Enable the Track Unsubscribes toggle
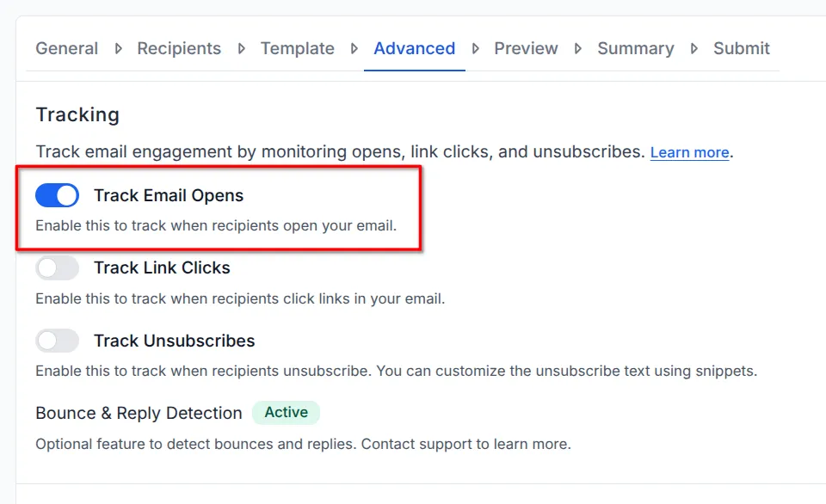 coord(57,341)
